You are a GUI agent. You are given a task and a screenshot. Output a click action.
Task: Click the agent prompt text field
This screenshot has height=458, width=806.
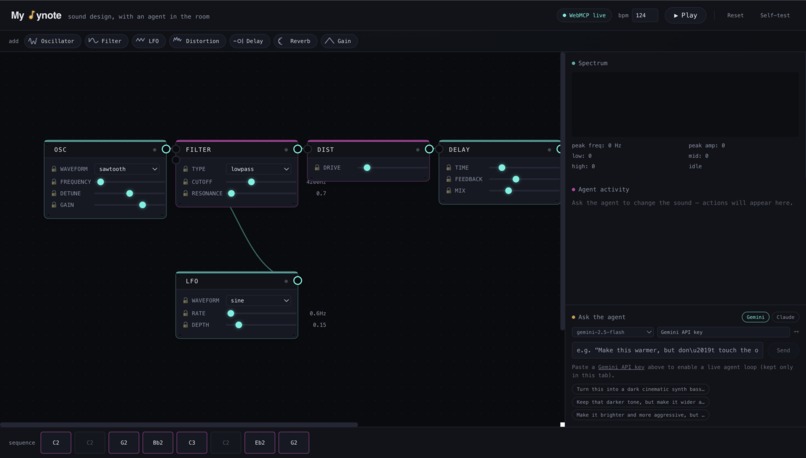point(667,350)
